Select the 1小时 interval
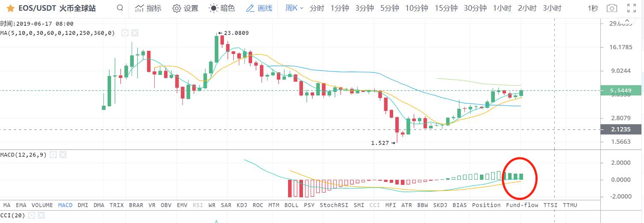Screen dimensions: 644x223 (502, 8)
